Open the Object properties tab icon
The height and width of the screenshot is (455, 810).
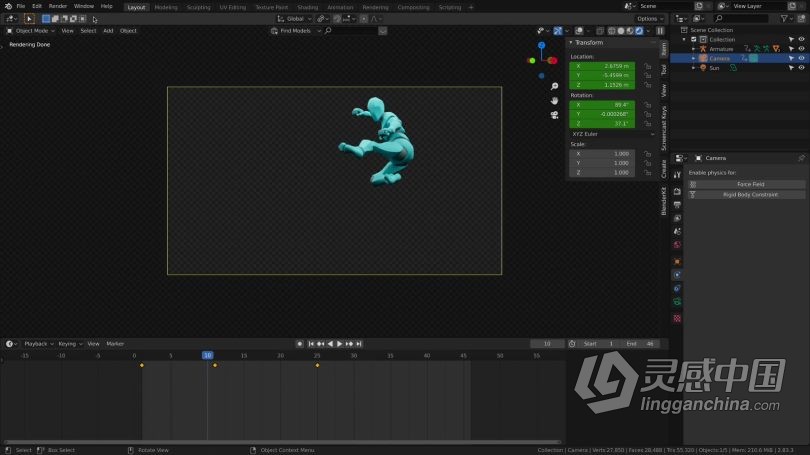click(677, 261)
